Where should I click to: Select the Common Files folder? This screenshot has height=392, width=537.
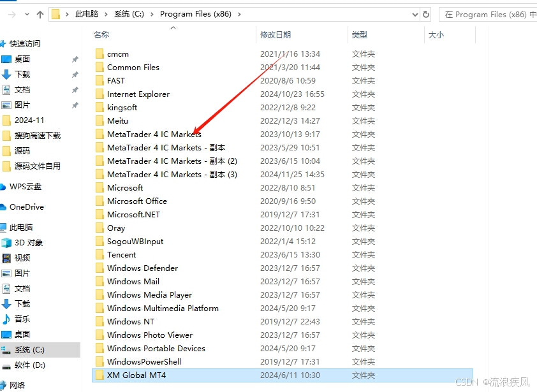(x=133, y=68)
